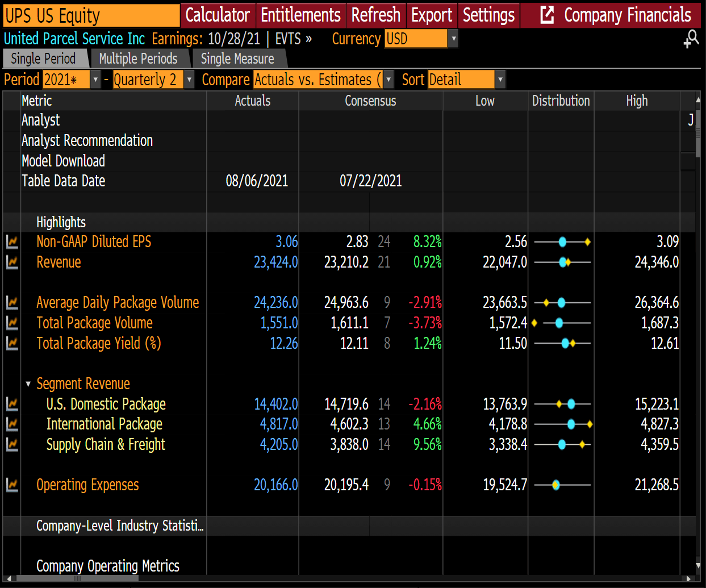Select the chart icon next to Supply Chain & Freight

coord(11,445)
